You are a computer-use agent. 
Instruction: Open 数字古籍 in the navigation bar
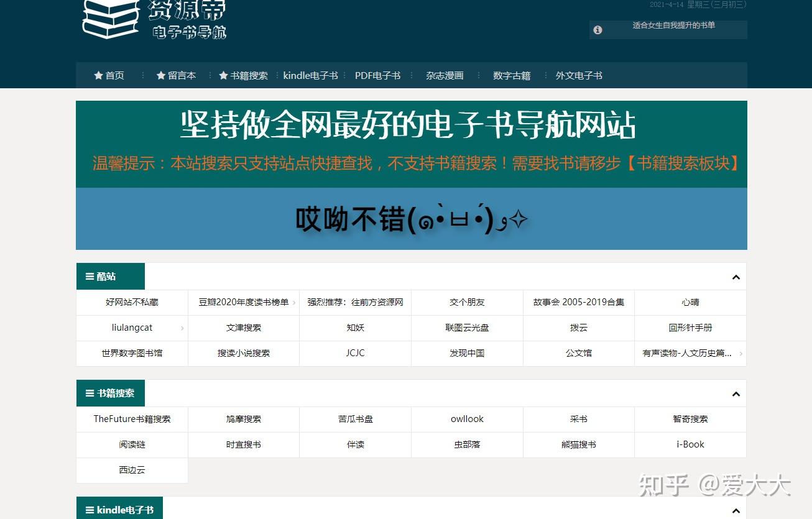[512, 75]
